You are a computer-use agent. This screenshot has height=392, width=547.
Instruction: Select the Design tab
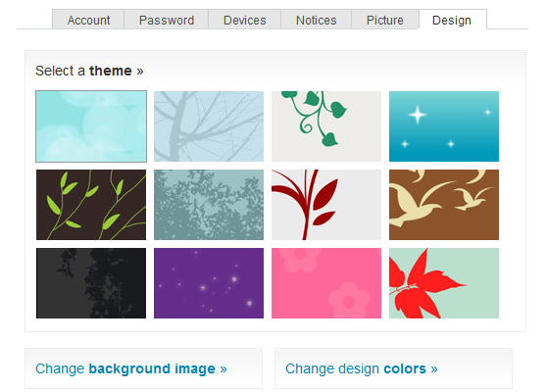pyautogui.click(x=452, y=20)
